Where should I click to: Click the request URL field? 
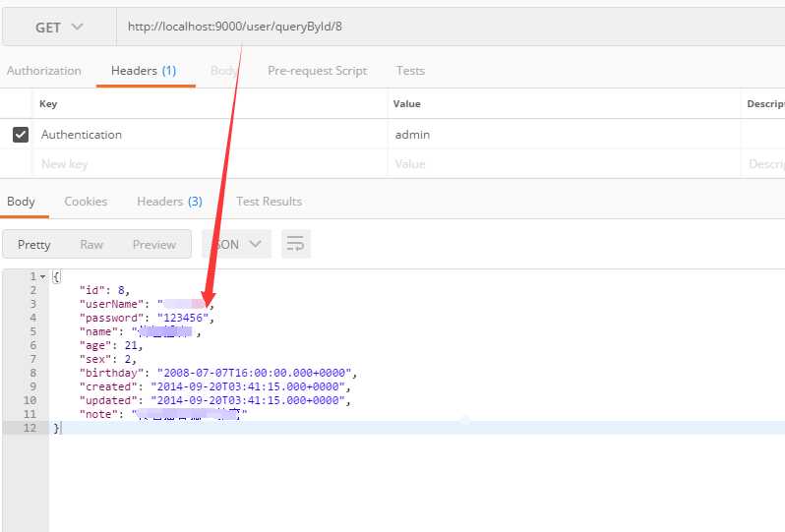pyautogui.click(x=443, y=27)
